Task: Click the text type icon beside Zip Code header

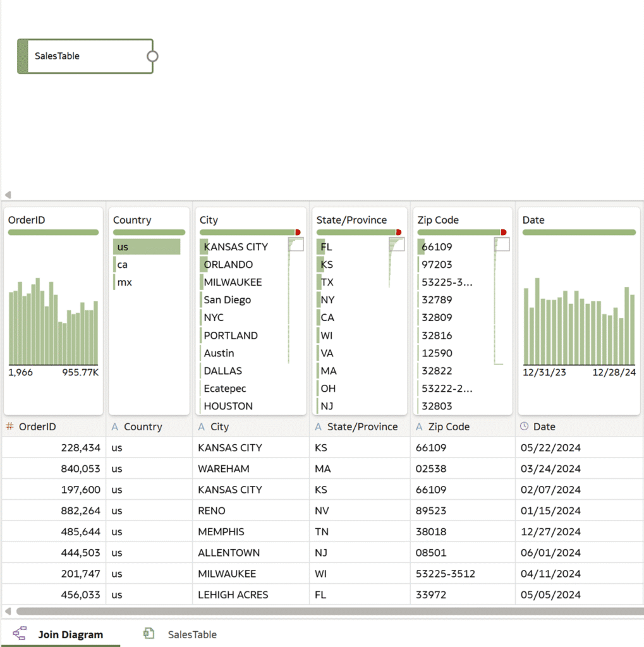Action: click(x=419, y=426)
